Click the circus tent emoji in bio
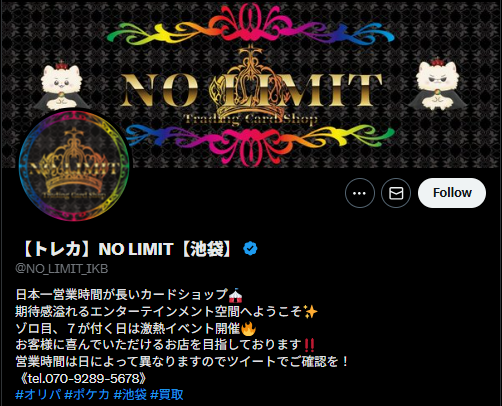This screenshot has width=502, height=406. 236,295
